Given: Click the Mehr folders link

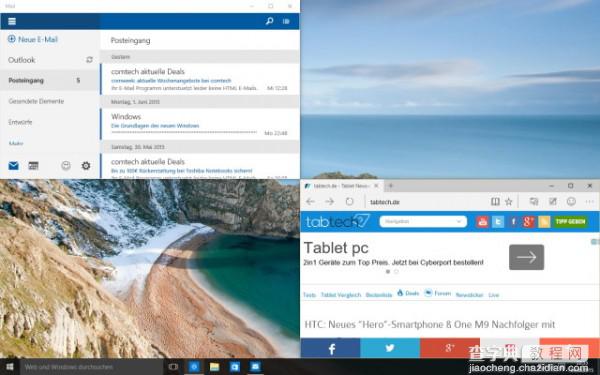Looking at the screenshot, I should [16, 143].
